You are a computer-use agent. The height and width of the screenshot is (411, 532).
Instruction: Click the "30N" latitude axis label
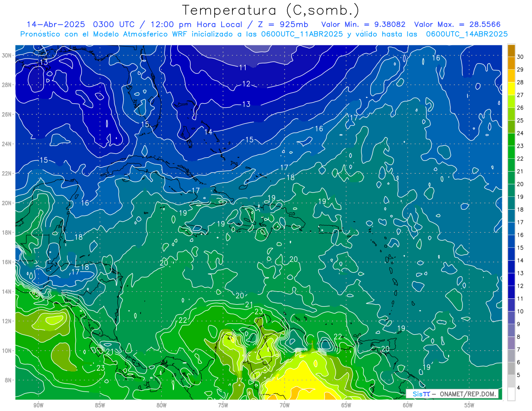(7, 55)
